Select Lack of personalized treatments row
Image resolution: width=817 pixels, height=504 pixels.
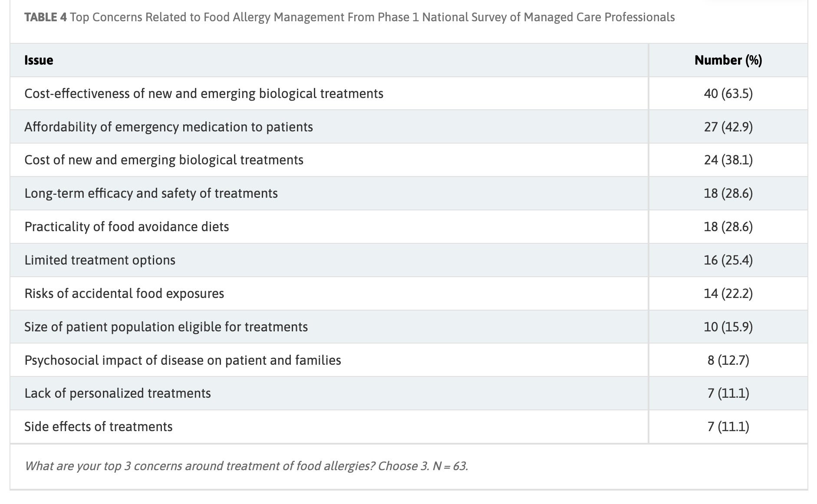[x=117, y=393]
